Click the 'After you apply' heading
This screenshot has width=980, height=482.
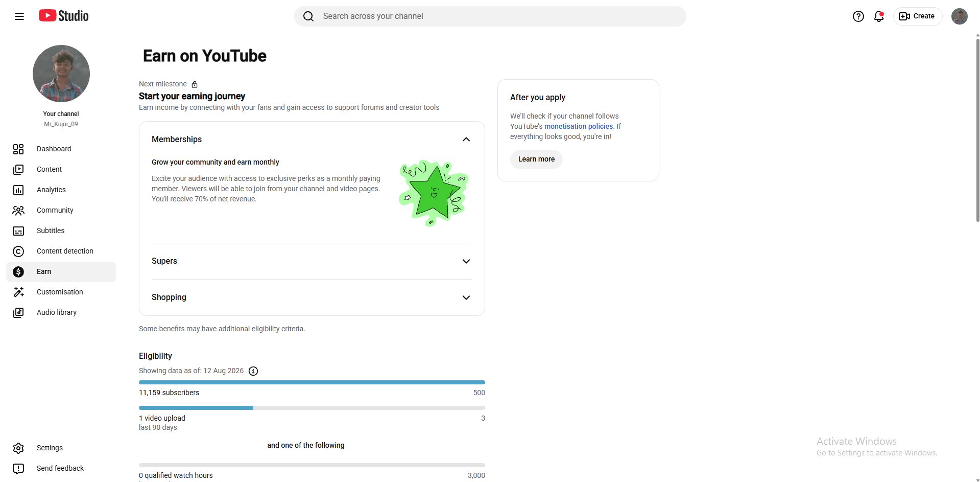538,97
